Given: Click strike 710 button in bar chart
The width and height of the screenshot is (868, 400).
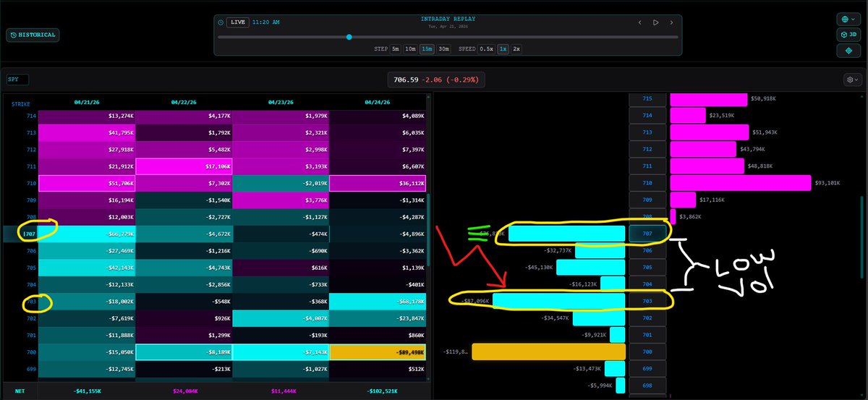Looking at the screenshot, I should (x=647, y=183).
